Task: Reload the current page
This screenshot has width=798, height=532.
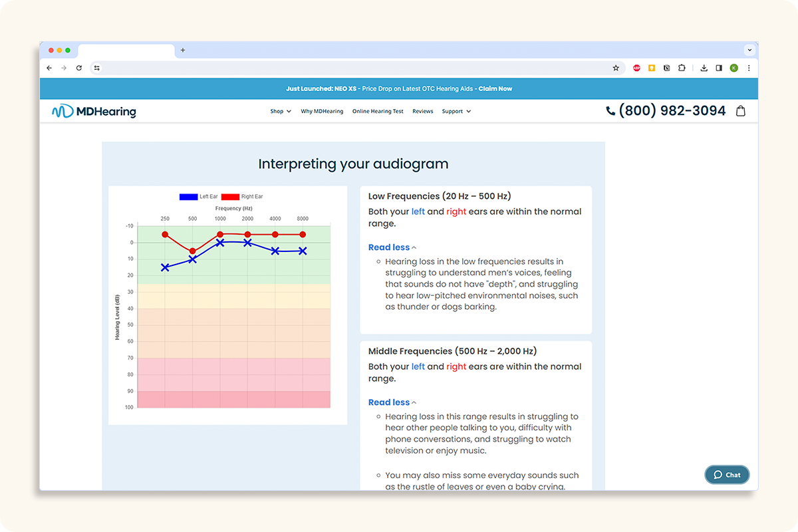Action: click(x=79, y=68)
